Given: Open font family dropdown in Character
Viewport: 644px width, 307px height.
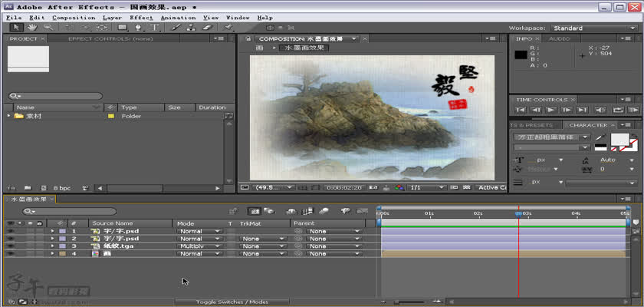Looking at the screenshot, I should (x=551, y=137).
